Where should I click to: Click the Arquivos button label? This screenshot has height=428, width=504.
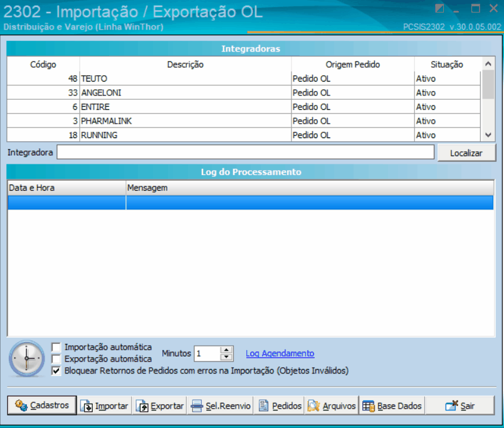(339, 406)
